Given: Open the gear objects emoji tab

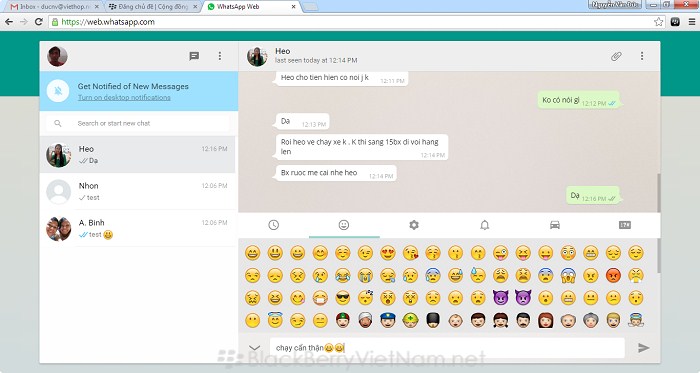Looking at the screenshot, I should (x=414, y=225).
